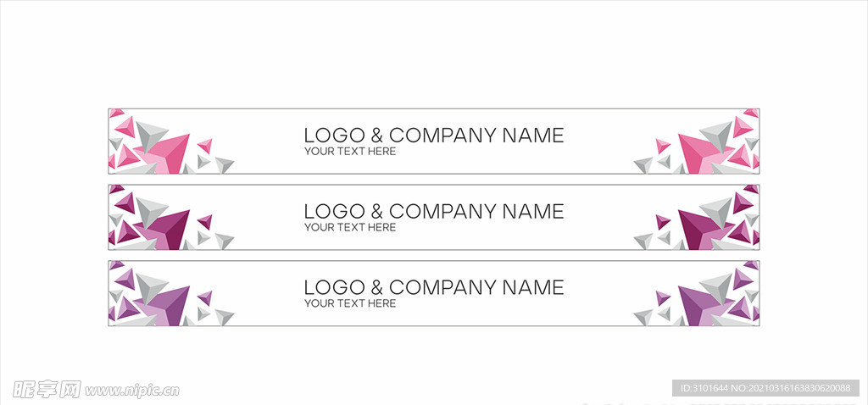Pick the small gray triangle ending the magenta banner's left cluster
This screenshot has width=868, height=405.
tap(225, 240)
